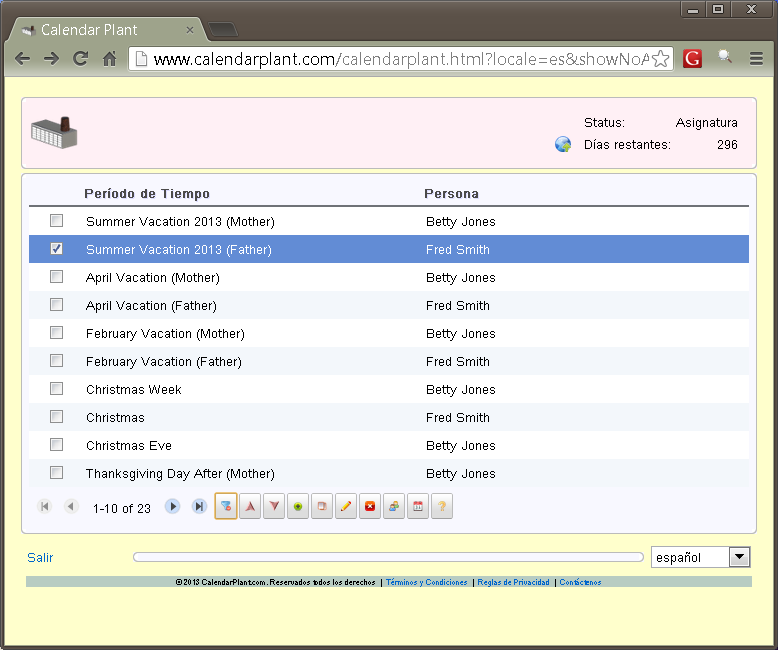Jump to the last page of results

tap(199, 507)
